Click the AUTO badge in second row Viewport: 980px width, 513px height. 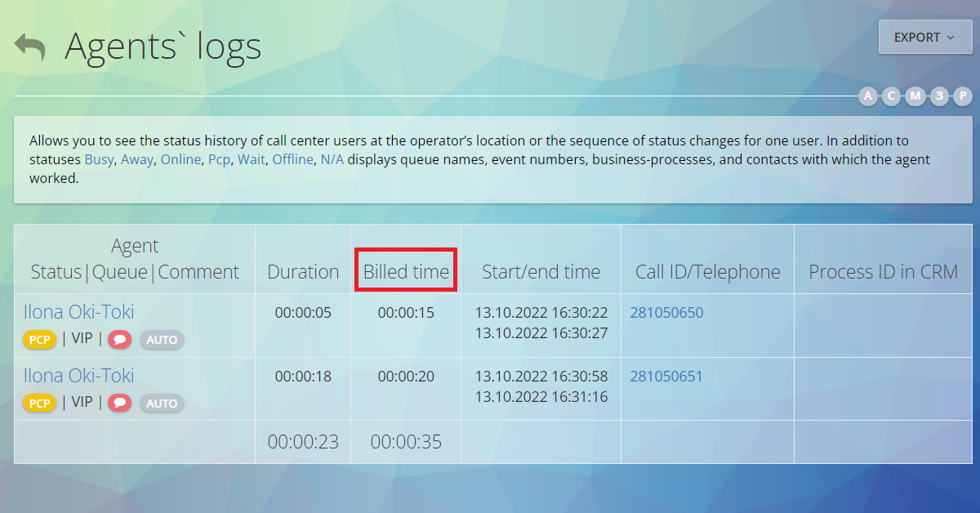tap(162, 403)
